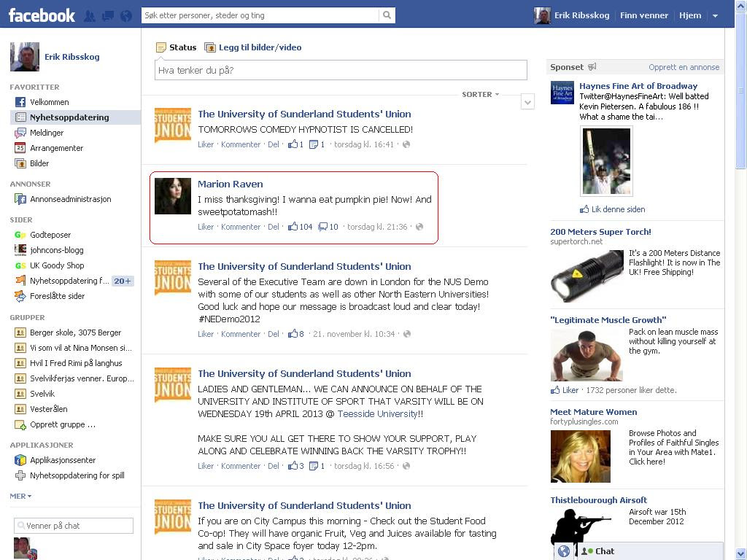Open the Svelvik group

click(42, 393)
